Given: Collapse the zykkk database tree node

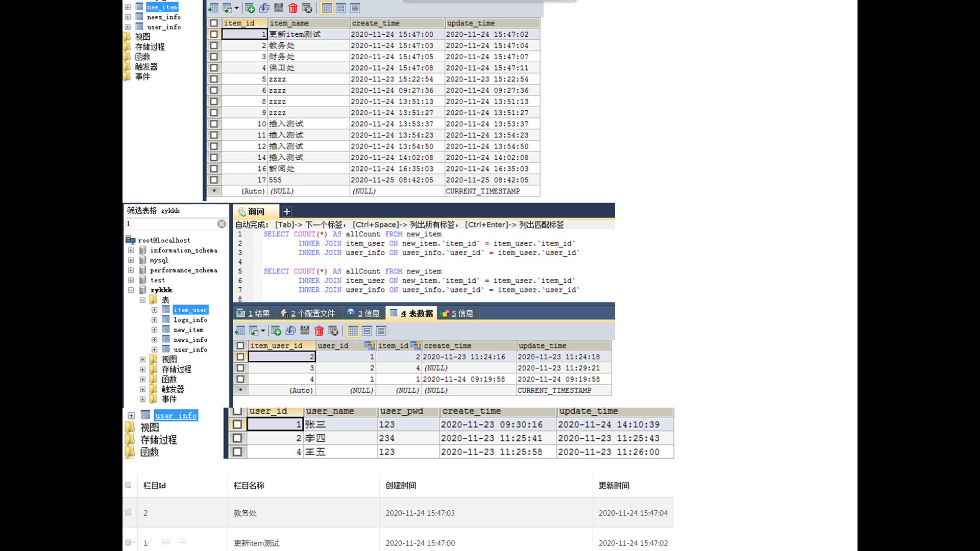Looking at the screenshot, I should click(131, 290).
